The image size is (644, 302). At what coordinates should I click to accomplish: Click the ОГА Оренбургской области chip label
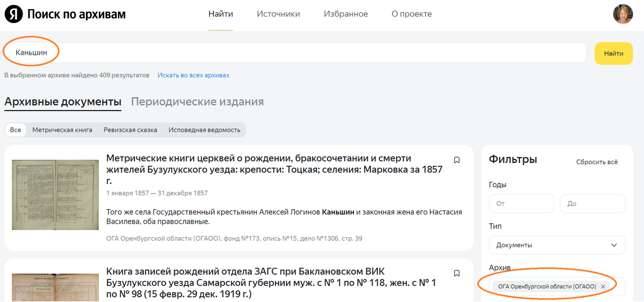pos(547,286)
